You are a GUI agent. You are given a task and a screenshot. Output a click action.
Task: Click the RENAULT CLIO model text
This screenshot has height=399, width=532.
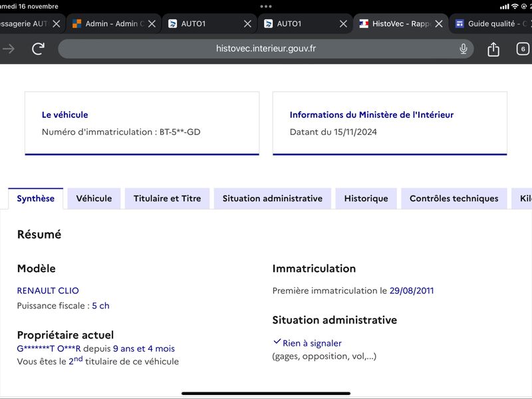[x=48, y=291]
